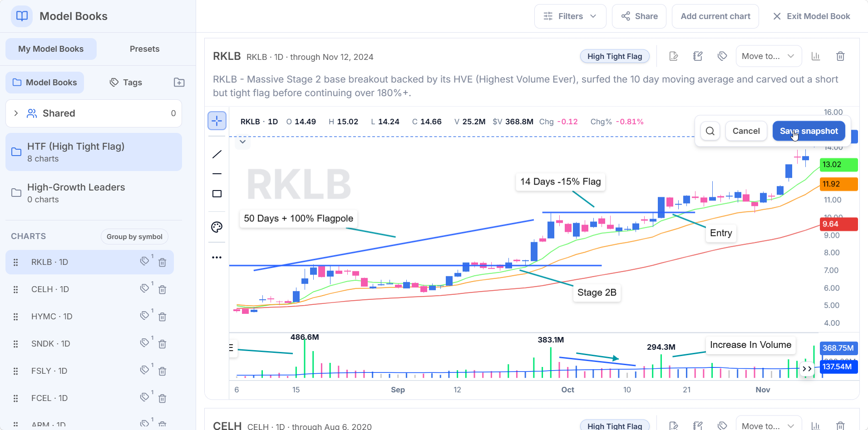The width and height of the screenshot is (868, 430).
Task: Click the RKLB High Tight Flag badge
Action: point(615,56)
